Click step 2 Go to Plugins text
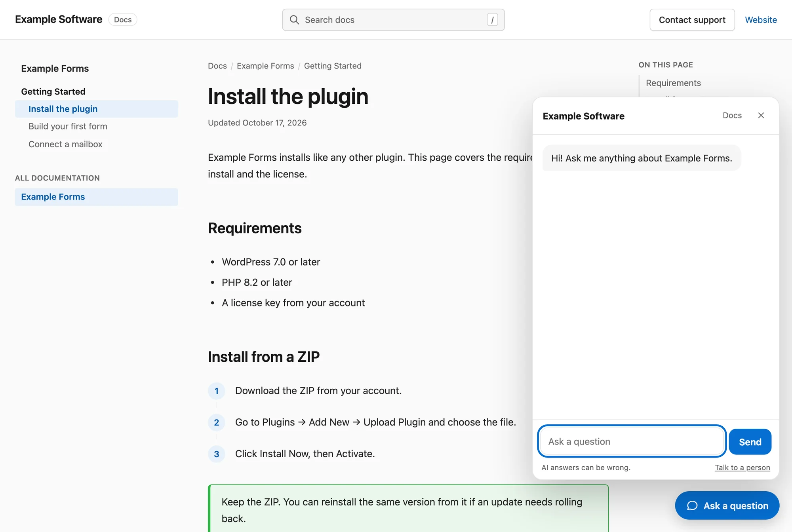This screenshot has width=792, height=532. [x=375, y=422]
